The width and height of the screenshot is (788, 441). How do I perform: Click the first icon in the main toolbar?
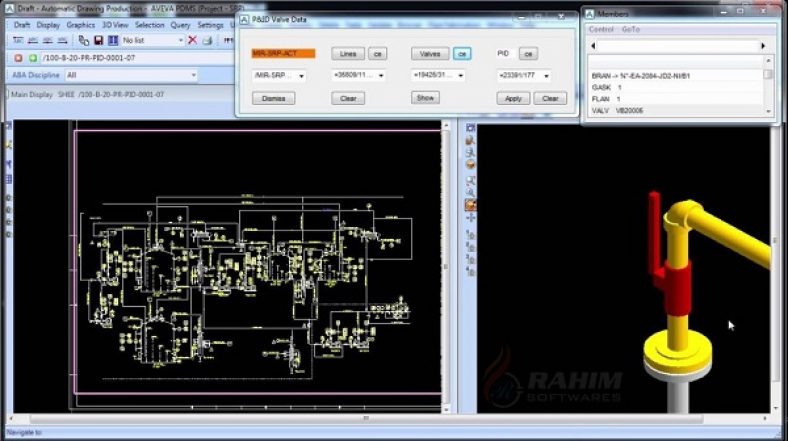(x=18, y=40)
